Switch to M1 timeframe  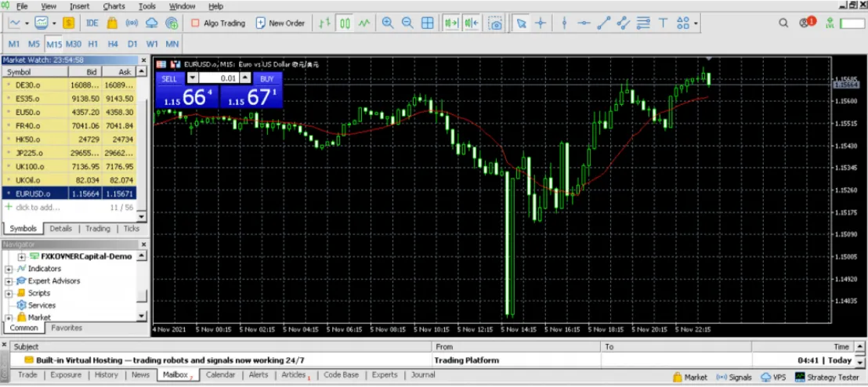14,44
